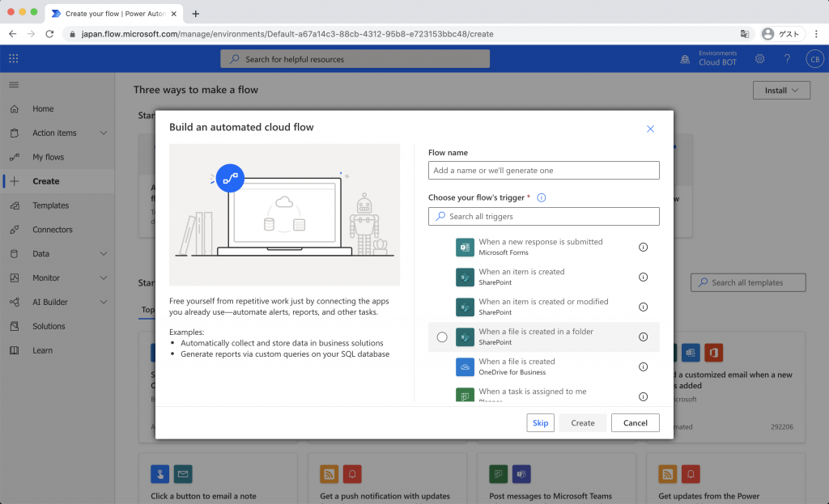829x504 pixels.
Task: Click the Data cylinder icon
Action: pyautogui.click(x=15, y=253)
